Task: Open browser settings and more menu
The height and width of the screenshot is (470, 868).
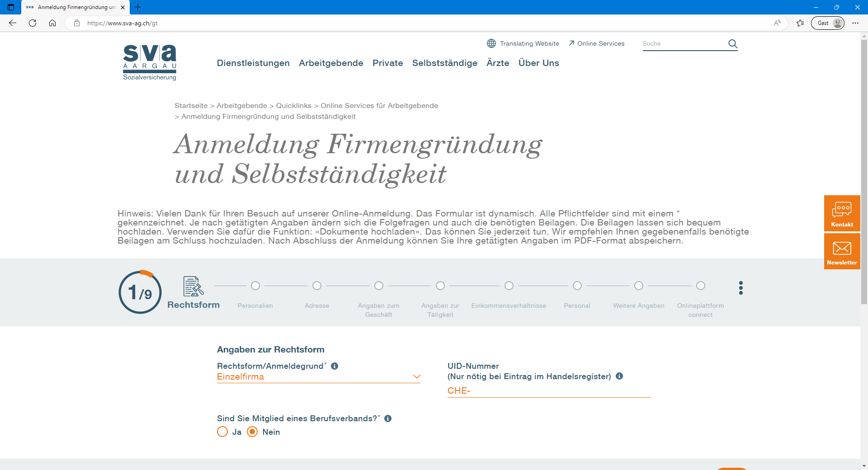Action: (855, 23)
